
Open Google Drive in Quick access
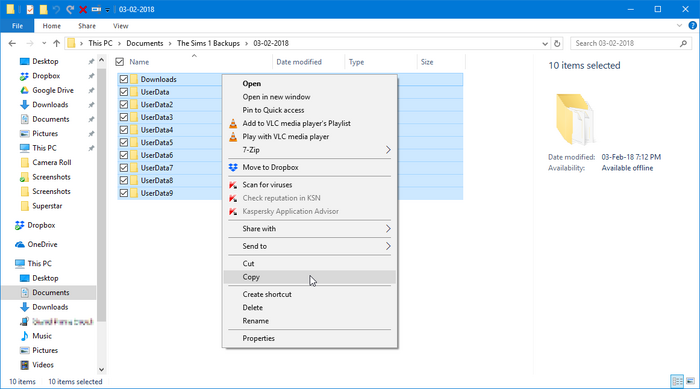(53, 90)
